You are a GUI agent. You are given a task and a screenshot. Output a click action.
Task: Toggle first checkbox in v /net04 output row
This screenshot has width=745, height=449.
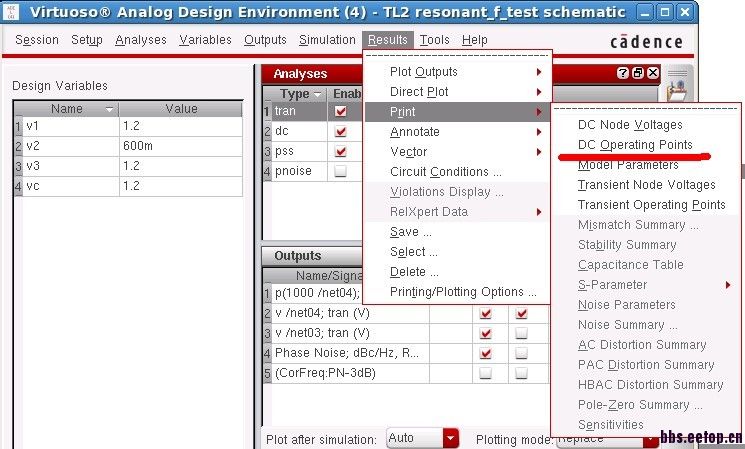(x=485, y=314)
